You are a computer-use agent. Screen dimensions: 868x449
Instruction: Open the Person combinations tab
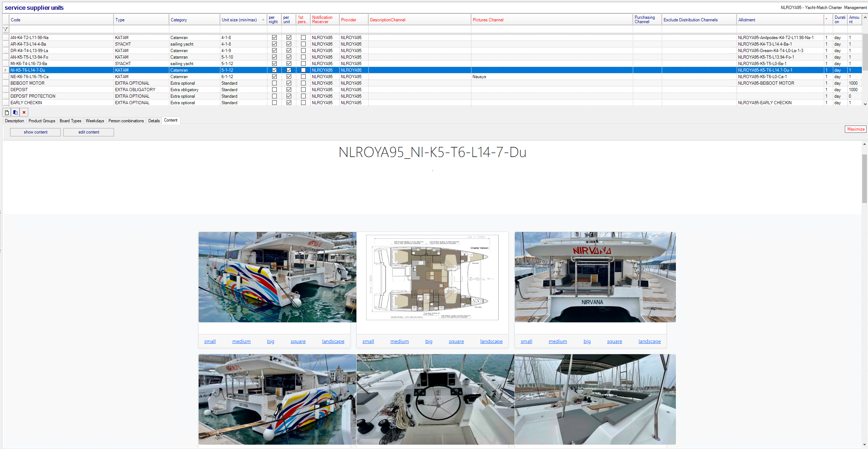[x=126, y=121]
